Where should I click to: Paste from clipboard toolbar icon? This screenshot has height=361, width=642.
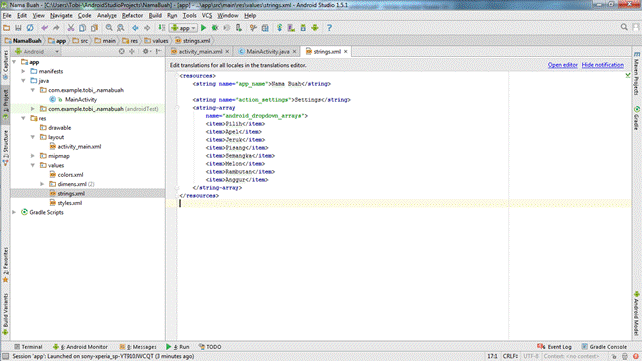coord(94,28)
